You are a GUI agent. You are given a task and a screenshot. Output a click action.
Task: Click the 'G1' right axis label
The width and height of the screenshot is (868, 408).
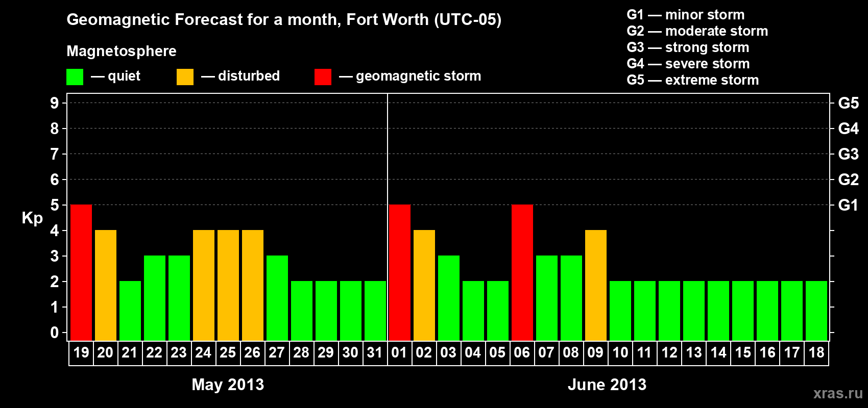[x=849, y=205]
